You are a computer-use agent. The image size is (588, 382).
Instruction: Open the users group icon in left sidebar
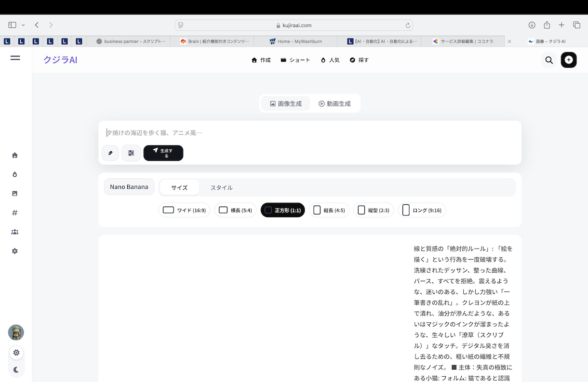tap(15, 232)
